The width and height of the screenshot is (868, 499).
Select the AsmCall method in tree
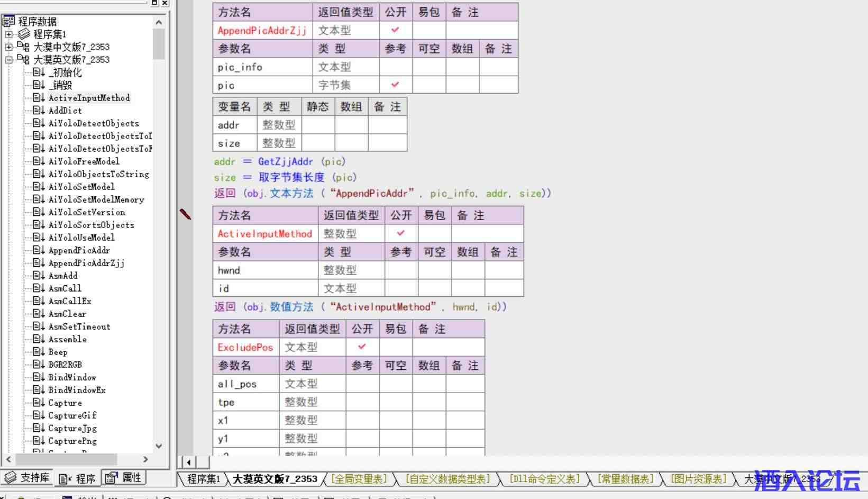click(x=65, y=288)
